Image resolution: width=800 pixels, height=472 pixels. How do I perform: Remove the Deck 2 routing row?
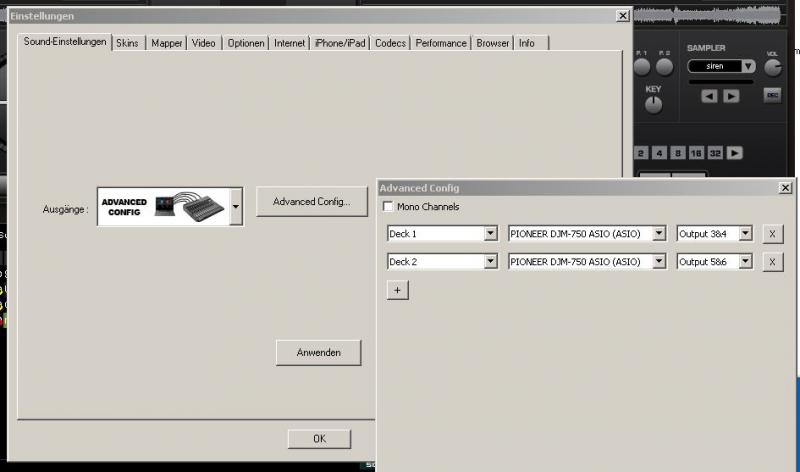point(772,262)
